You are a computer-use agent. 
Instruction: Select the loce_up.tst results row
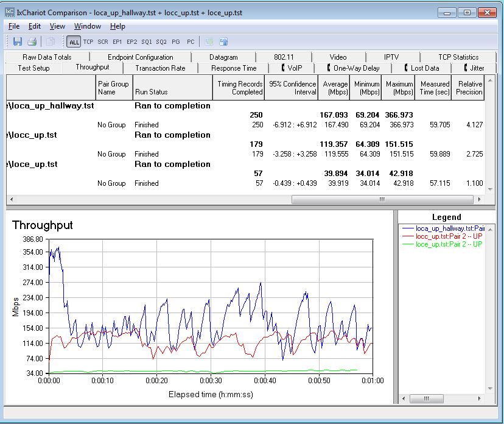click(x=245, y=164)
